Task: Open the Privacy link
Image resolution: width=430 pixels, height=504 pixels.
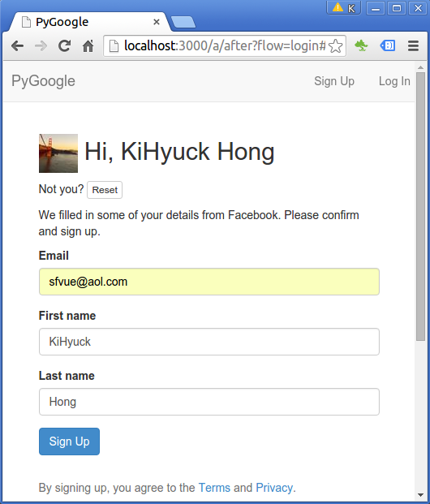Action: pos(274,488)
